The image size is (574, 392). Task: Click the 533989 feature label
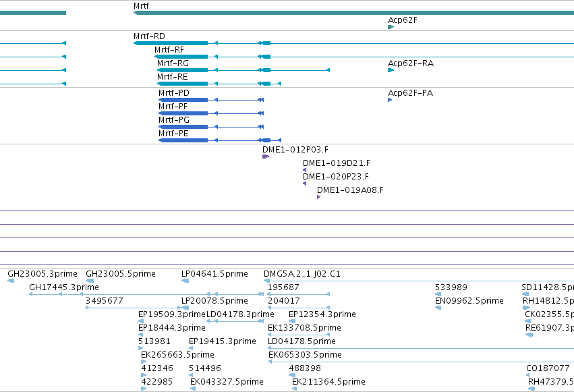[451, 287]
